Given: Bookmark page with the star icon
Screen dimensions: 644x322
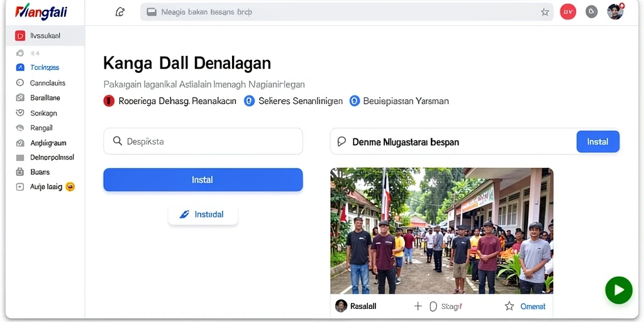Looking at the screenshot, I should [x=545, y=13].
